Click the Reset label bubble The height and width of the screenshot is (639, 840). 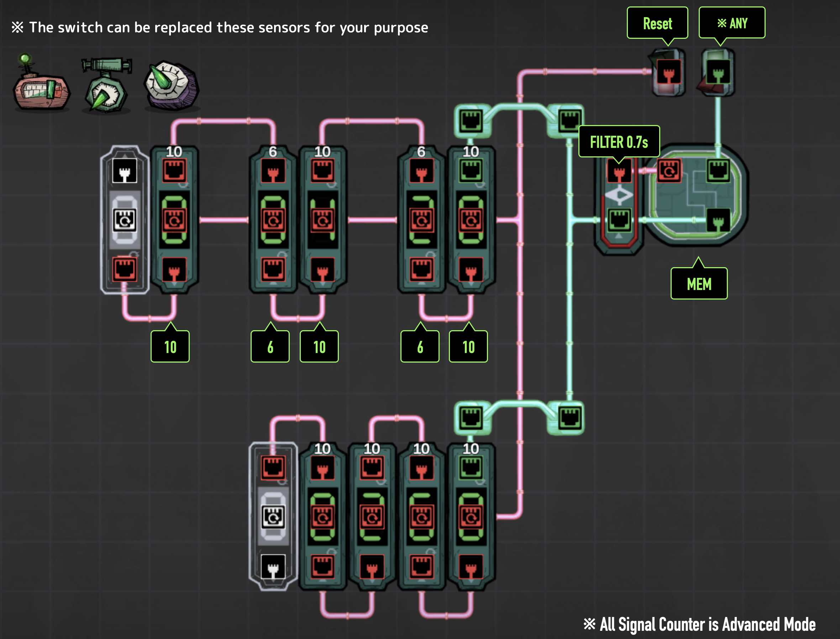click(657, 23)
